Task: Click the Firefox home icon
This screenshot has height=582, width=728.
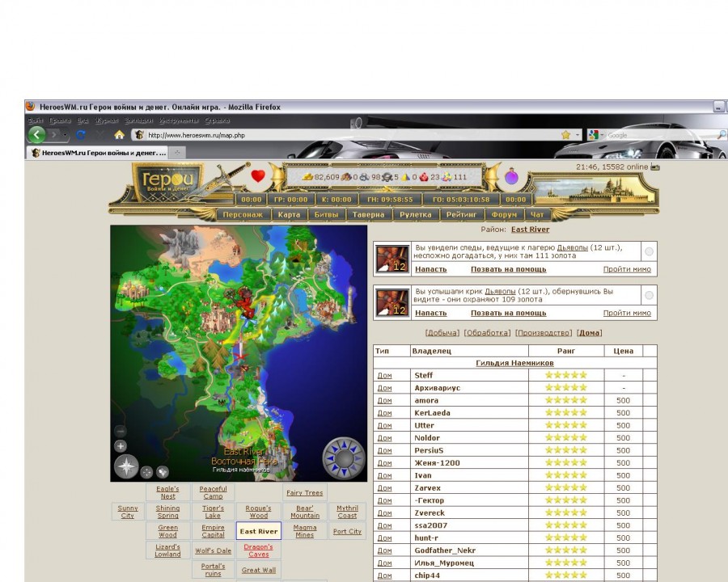Action: pos(119,135)
